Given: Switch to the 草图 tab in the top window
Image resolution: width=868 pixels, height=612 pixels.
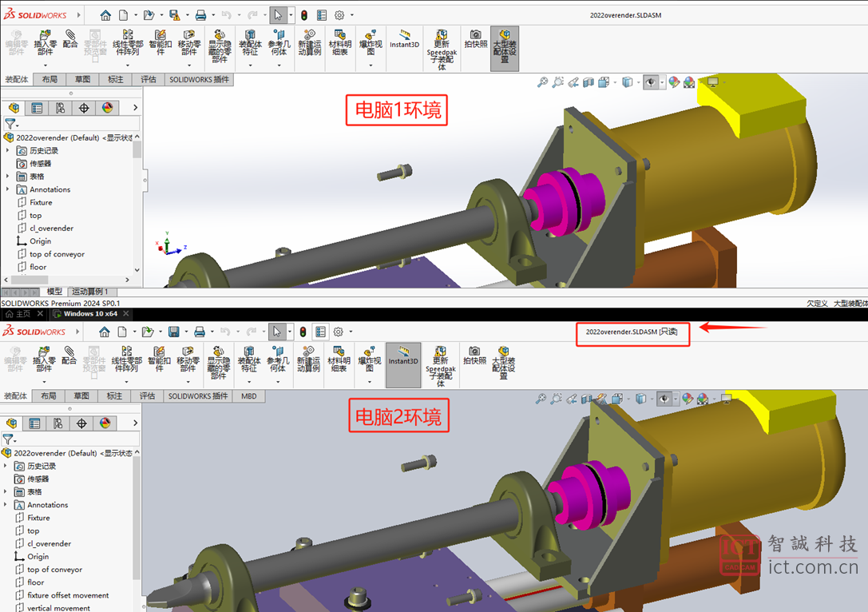Looking at the screenshot, I should (82, 80).
